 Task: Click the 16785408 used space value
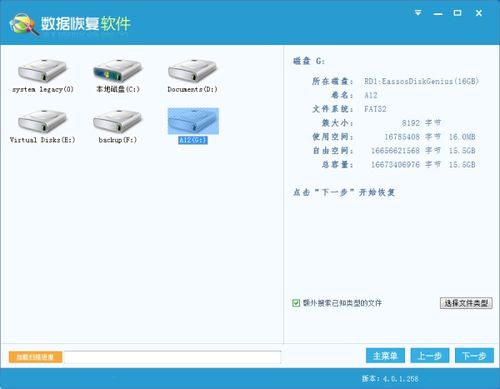(x=402, y=137)
